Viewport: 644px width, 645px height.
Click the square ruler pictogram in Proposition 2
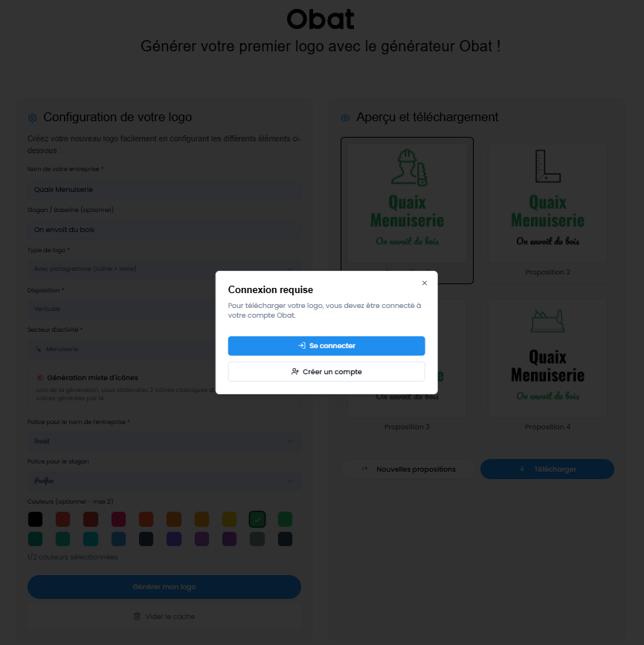[x=547, y=166]
